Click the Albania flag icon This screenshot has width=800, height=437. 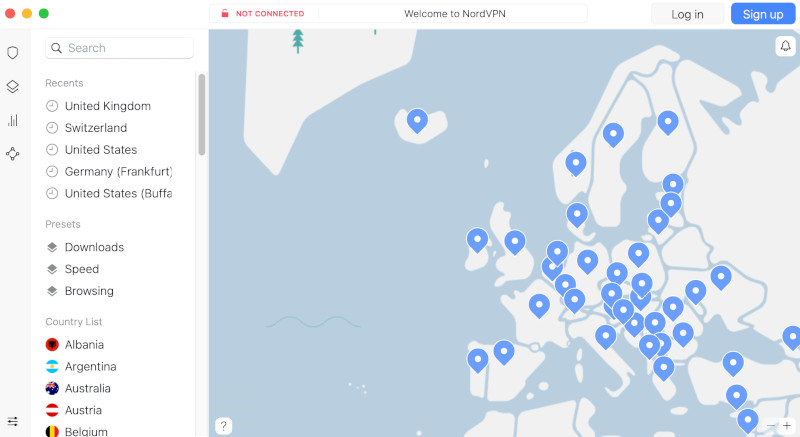coord(52,345)
